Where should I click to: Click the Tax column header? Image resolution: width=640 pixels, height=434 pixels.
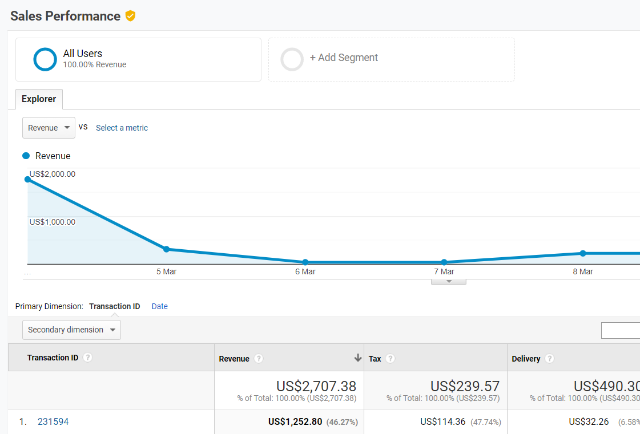(374, 358)
